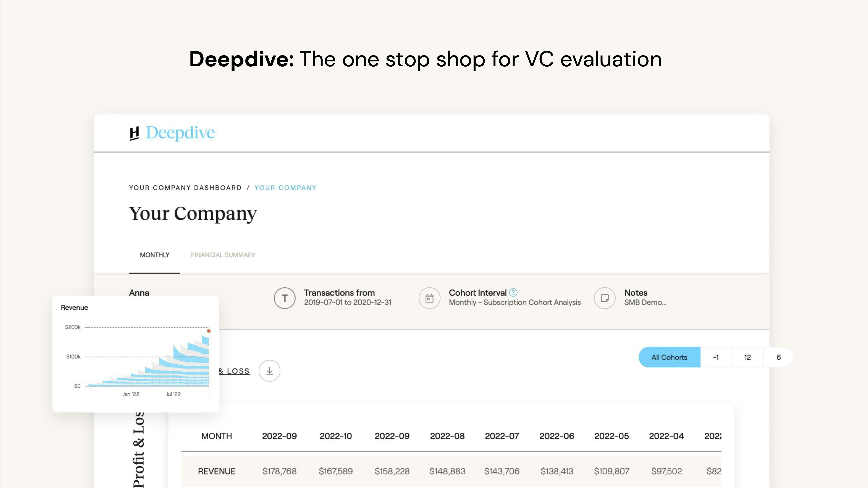
Task: Open the truncated SMB Demo notes text
Action: click(x=645, y=302)
